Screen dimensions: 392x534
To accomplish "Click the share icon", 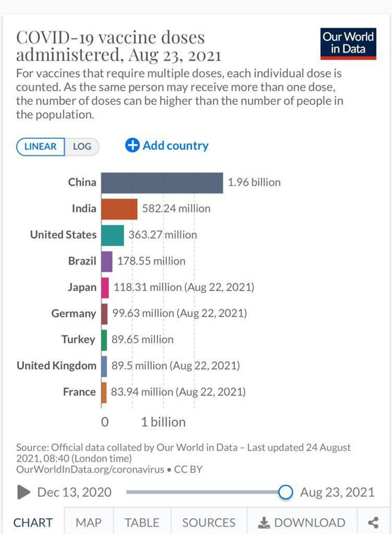I will [373, 522].
